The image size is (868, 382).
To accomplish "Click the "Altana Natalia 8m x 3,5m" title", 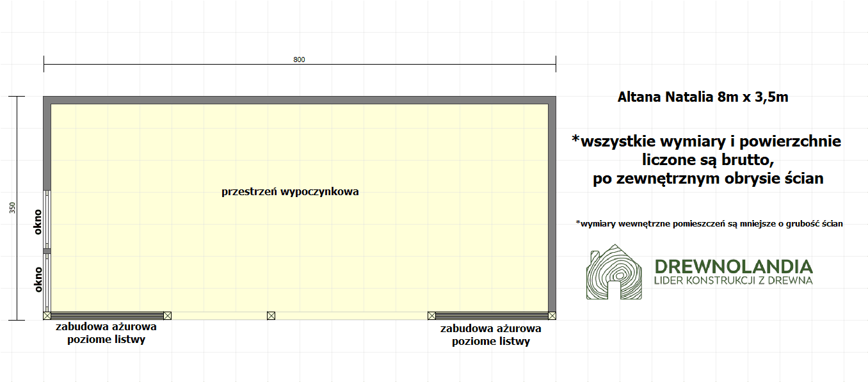I will [702, 98].
